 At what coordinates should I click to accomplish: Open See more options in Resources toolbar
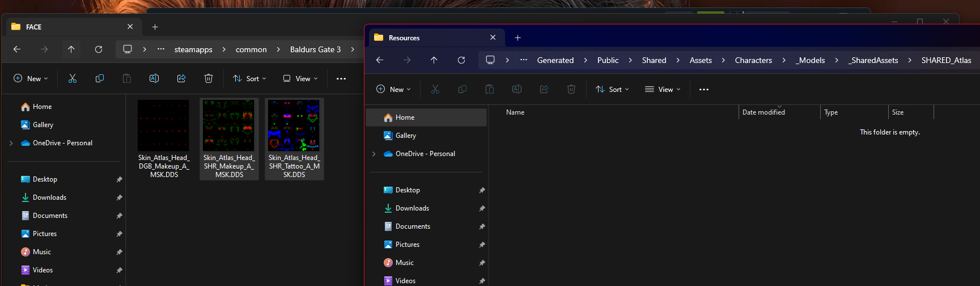pyautogui.click(x=704, y=90)
